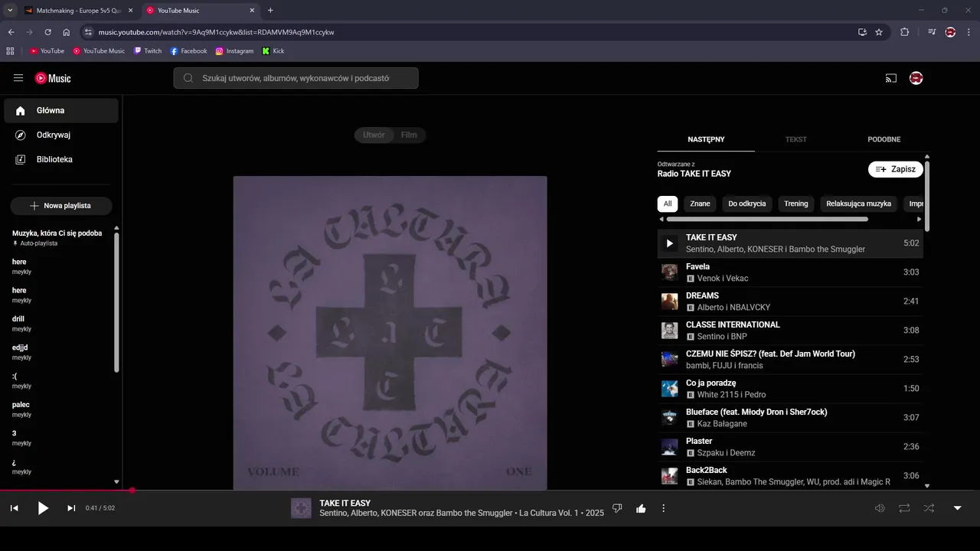The width and height of the screenshot is (980, 551).
Task: Select the Relaksująca muzyka filter chip
Action: (x=859, y=204)
